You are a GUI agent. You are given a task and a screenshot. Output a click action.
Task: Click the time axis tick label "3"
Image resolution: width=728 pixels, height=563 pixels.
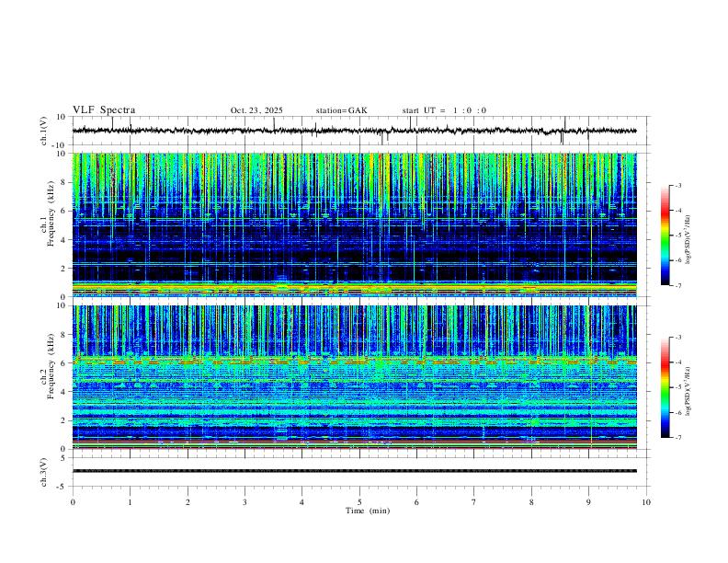pyautogui.click(x=245, y=502)
